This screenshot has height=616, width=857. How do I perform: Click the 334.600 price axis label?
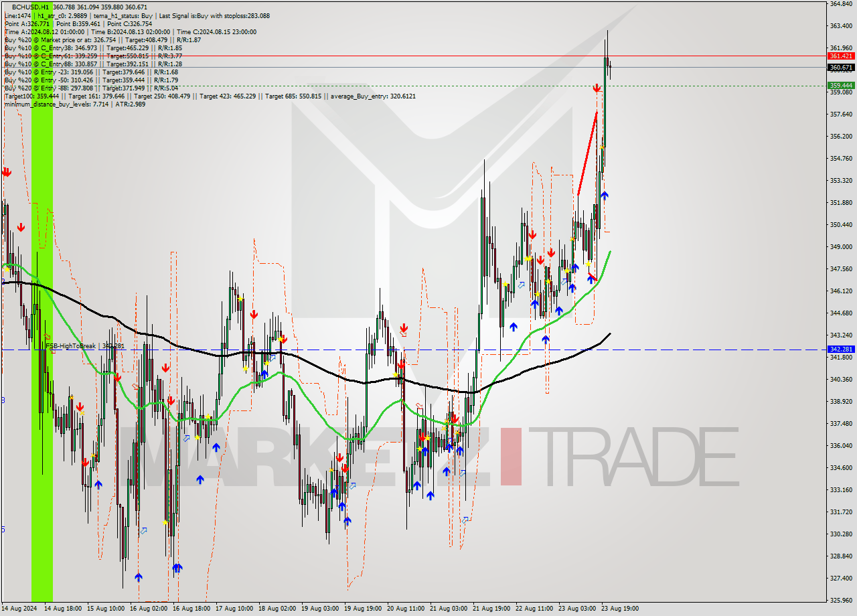click(x=840, y=467)
